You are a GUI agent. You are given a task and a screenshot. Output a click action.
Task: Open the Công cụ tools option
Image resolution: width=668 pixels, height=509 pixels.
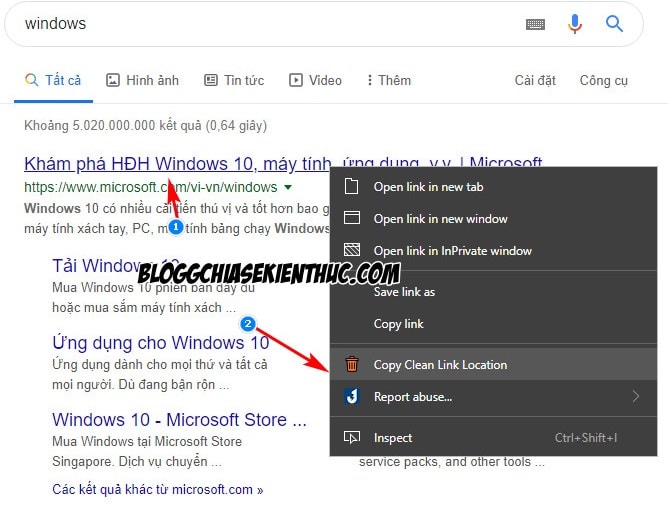point(604,80)
